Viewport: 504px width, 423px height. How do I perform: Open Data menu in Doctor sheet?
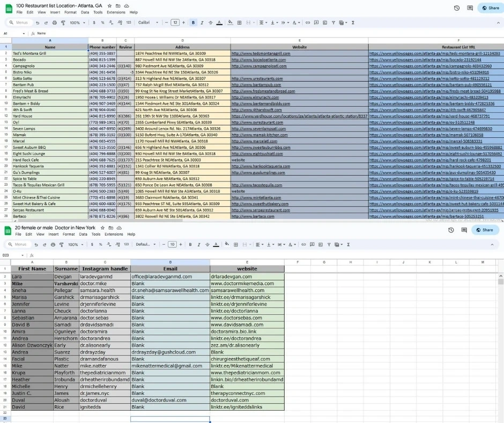[x=83, y=235]
